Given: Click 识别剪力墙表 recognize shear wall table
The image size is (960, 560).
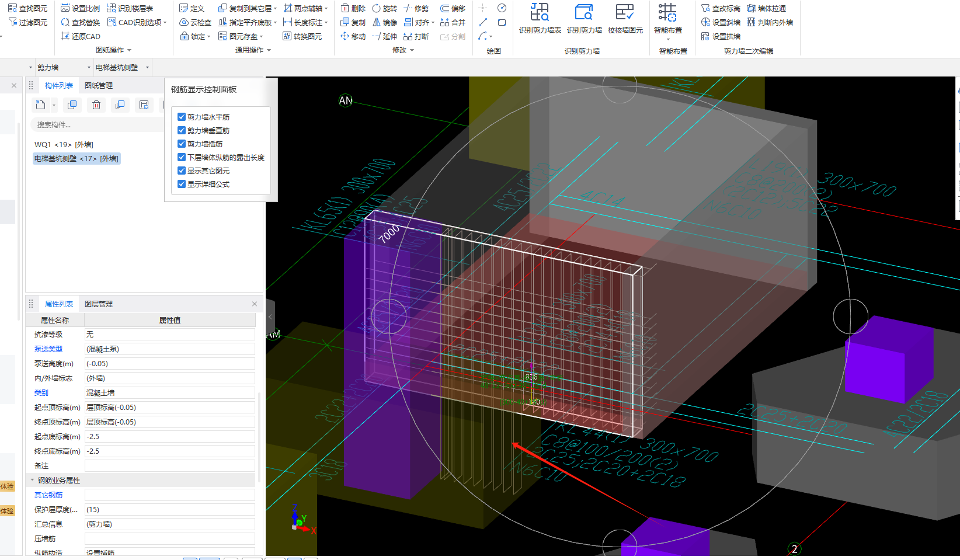Looking at the screenshot, I should point(540,19).
